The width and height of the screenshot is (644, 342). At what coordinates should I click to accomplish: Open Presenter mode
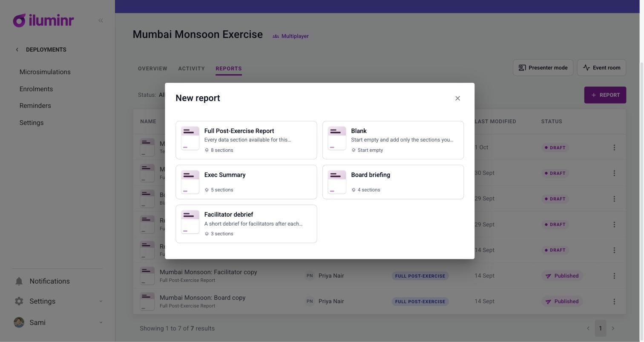(543, 68)
